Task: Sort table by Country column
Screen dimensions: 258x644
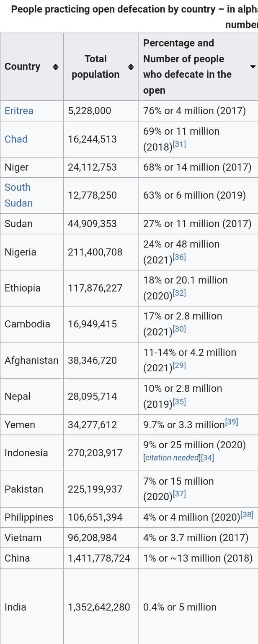Action: (x=55, y=67)
